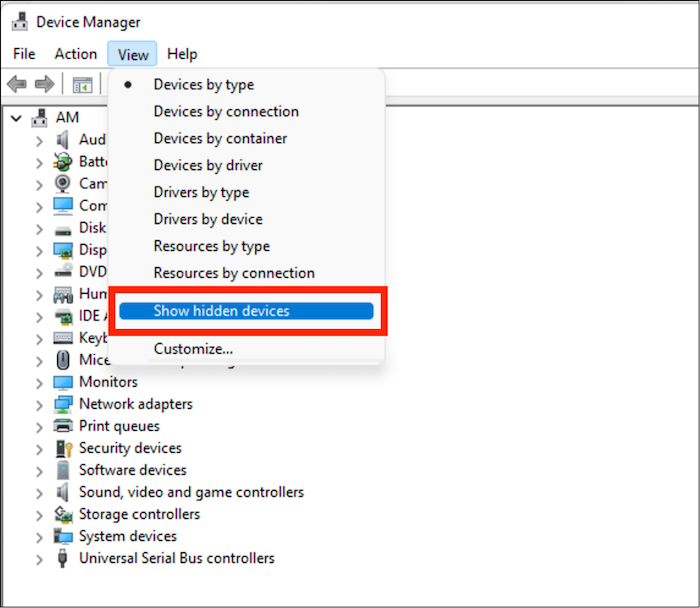The image size is (700, 608).
Task: Click the Audio speaker icon
Action: (x=62, y=140)
